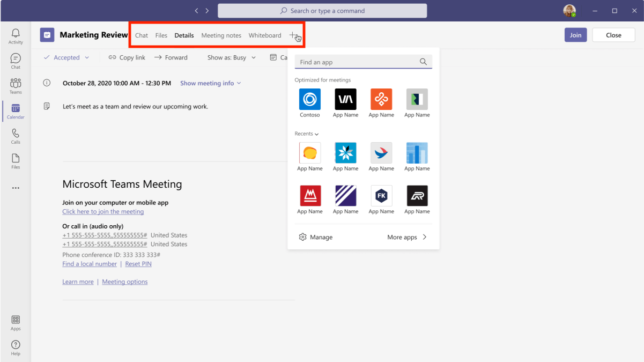Select the Contoso app

tap(310, 104)
